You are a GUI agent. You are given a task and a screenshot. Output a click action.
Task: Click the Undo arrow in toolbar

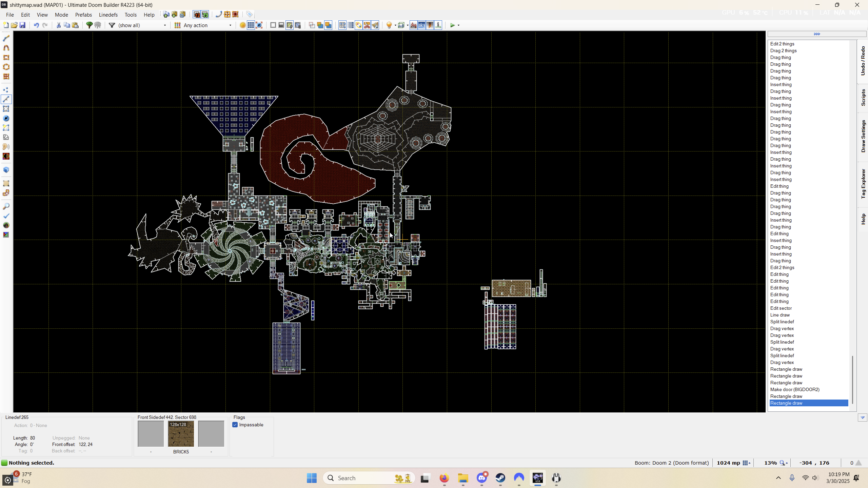pyautogui.click(x=36, y=25)
